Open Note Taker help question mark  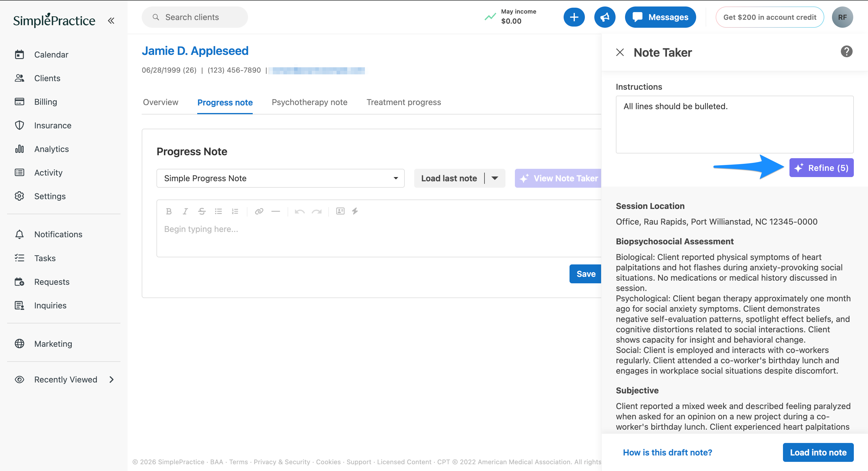pyautogui.click(x=846, y=52)
